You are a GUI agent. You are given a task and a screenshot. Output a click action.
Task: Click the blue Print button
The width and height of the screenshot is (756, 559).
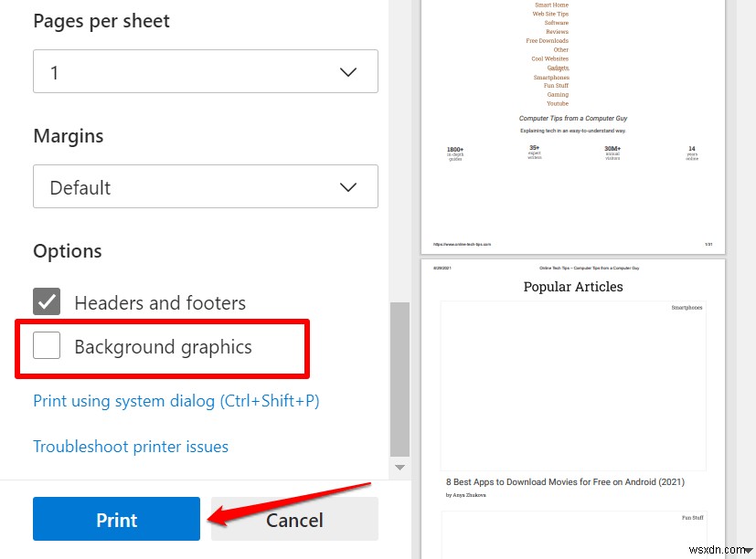[x=116, y=519]
